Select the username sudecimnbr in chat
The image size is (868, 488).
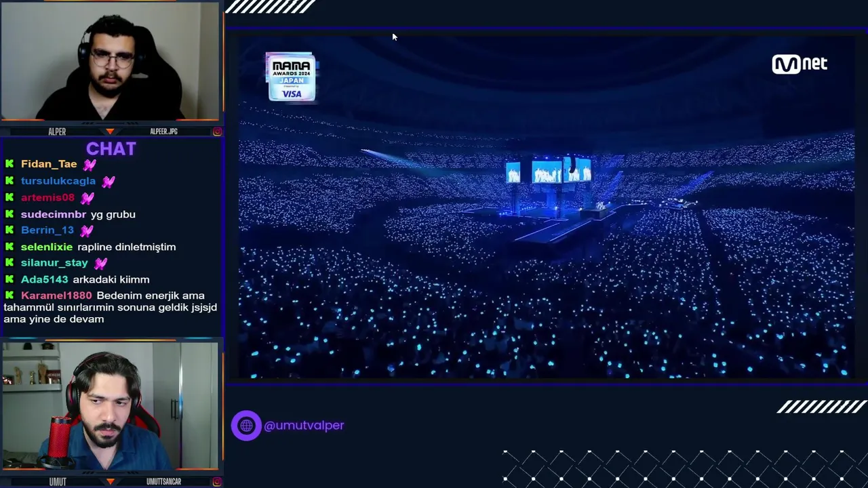point(54,214)
